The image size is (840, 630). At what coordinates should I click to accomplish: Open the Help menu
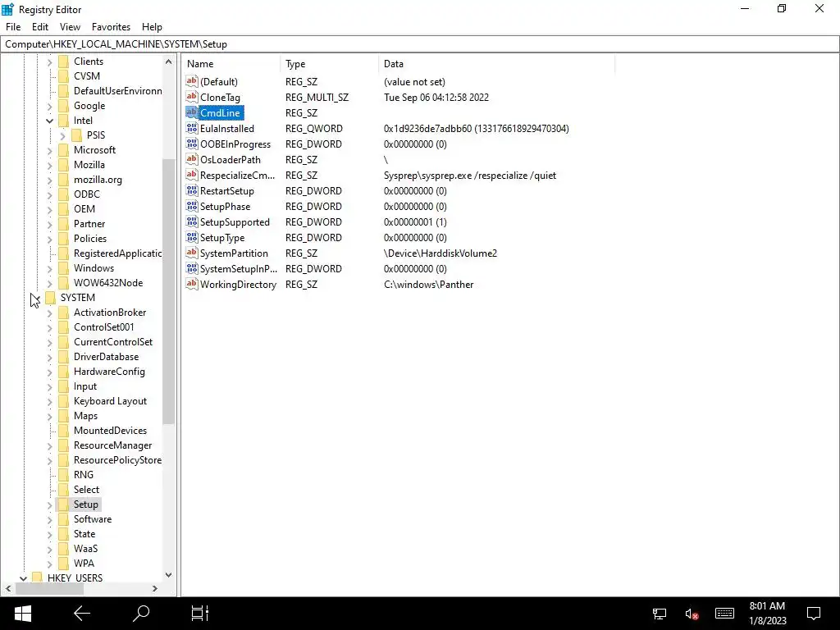(x=152, y=27)
